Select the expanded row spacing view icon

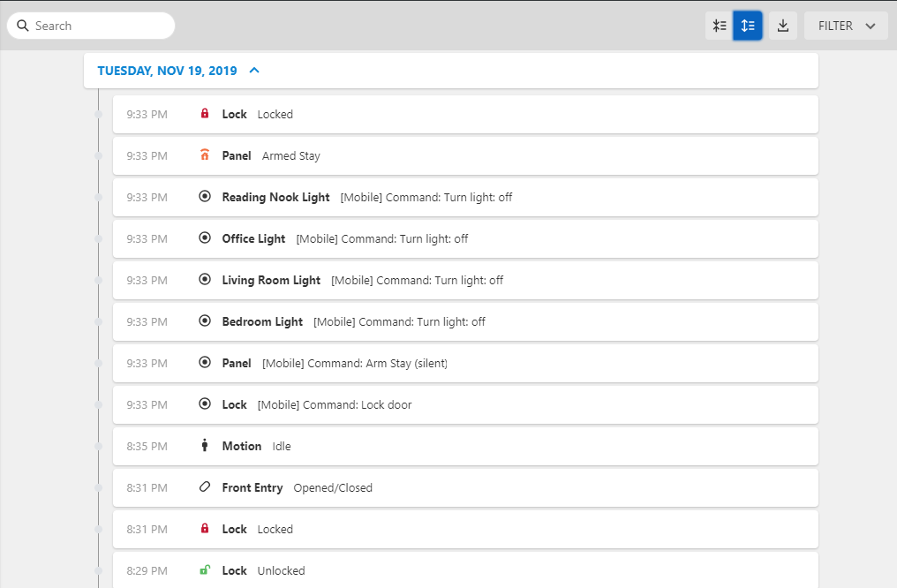click(x=748, y=26)
